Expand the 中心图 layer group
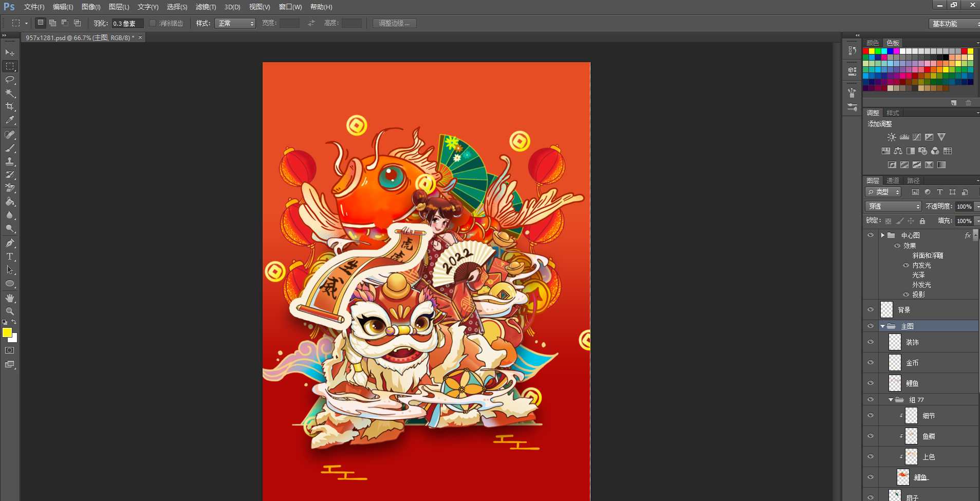The width and height of the screenshot is (980, 501). pyautogui.click(x=883, y=235)
